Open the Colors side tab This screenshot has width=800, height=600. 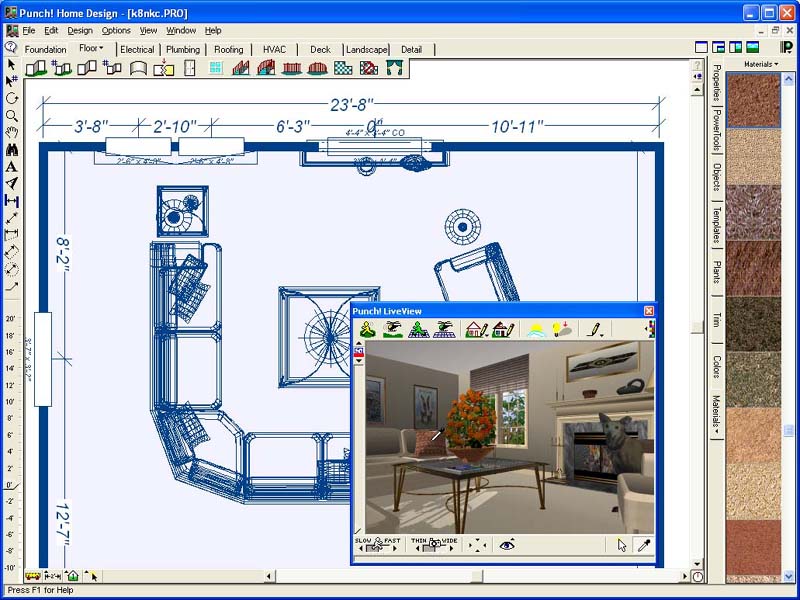point(716,366)
